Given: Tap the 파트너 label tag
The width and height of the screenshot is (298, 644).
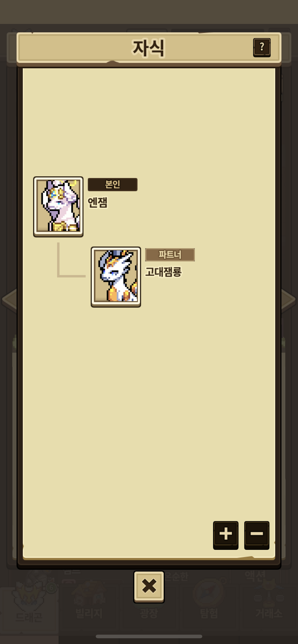Looking at the screenshot, I should pyautogui.click(x=170, y=255).
